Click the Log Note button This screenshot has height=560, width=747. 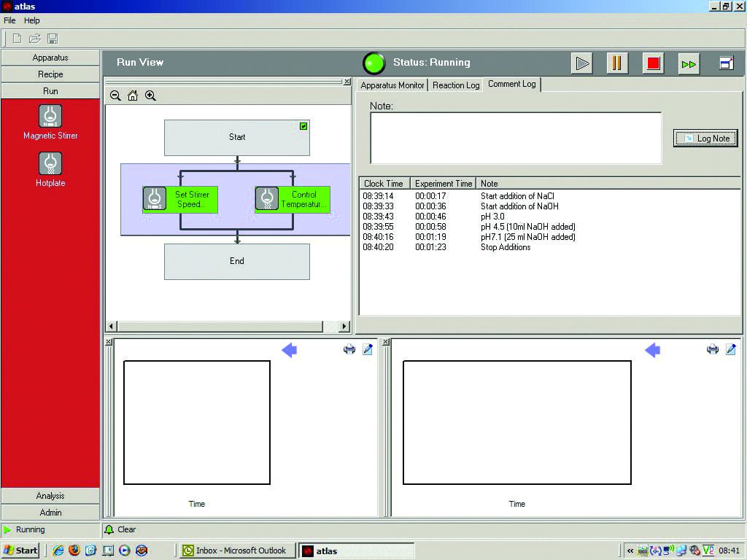[705, 138]
